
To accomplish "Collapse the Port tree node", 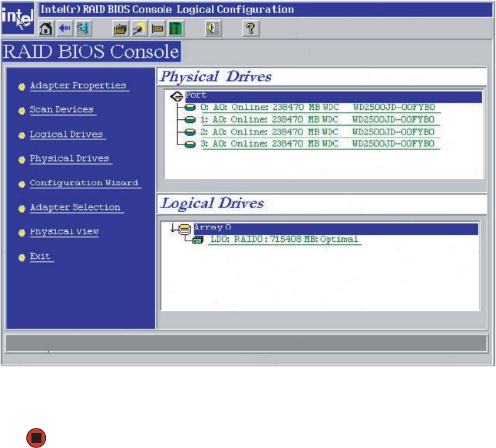I will 177,96.
